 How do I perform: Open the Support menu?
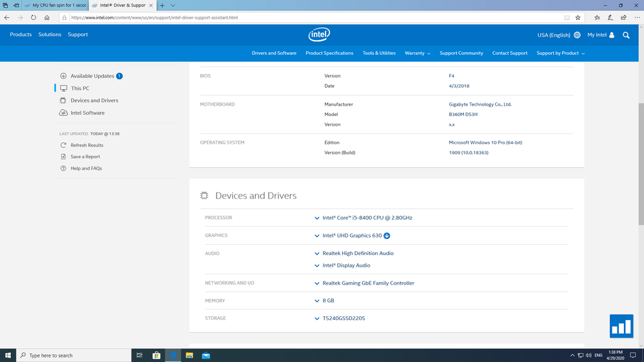pyautogui.click(x=77, y=35)
